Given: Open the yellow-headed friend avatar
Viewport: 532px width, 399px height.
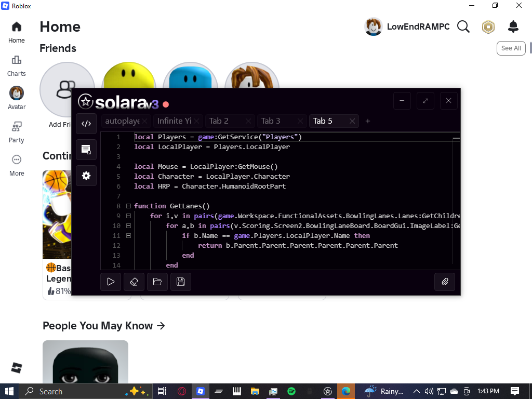Looking at the screenshot, I should 129,75.
